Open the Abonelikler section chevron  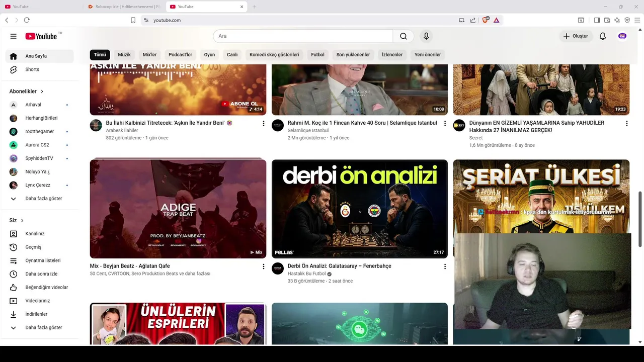(x=42, y=92)
